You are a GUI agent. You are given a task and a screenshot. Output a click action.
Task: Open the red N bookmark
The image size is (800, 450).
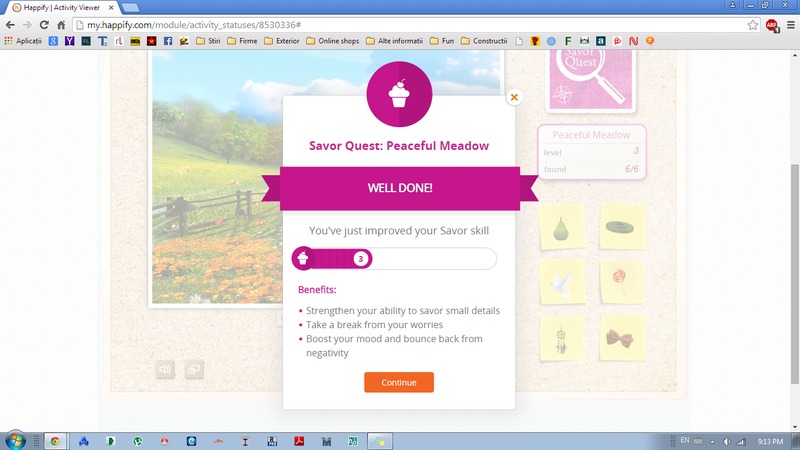coord(633,41)
